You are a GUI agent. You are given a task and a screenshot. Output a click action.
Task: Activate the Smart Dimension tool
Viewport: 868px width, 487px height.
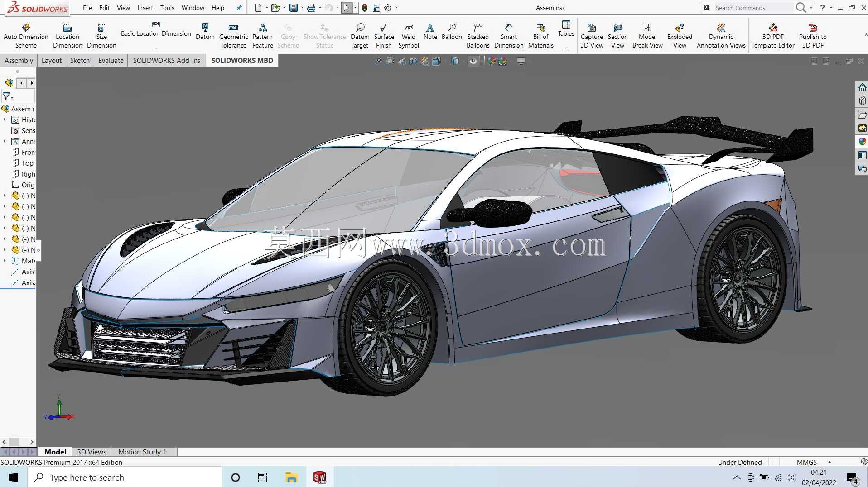(x=509, y=36)
